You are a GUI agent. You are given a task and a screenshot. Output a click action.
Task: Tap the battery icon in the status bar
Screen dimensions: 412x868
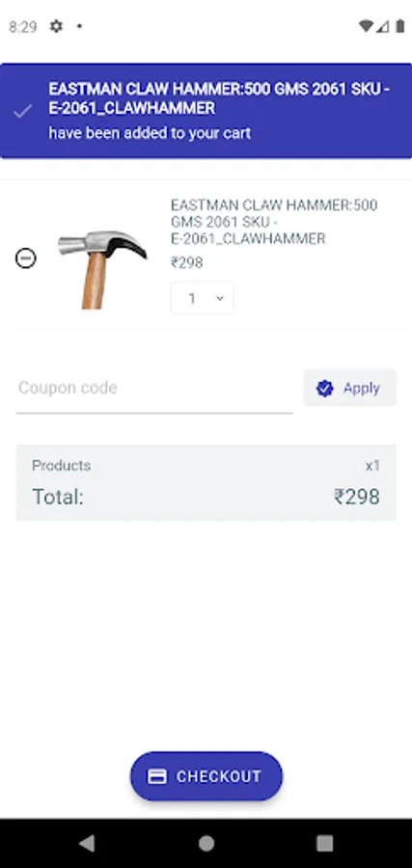coord(399,26)
